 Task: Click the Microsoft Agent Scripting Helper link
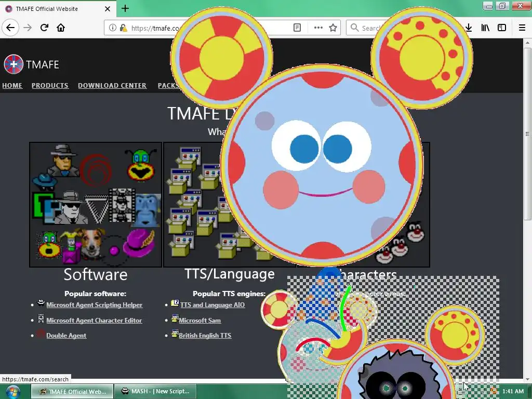click(x=95, y=304)
